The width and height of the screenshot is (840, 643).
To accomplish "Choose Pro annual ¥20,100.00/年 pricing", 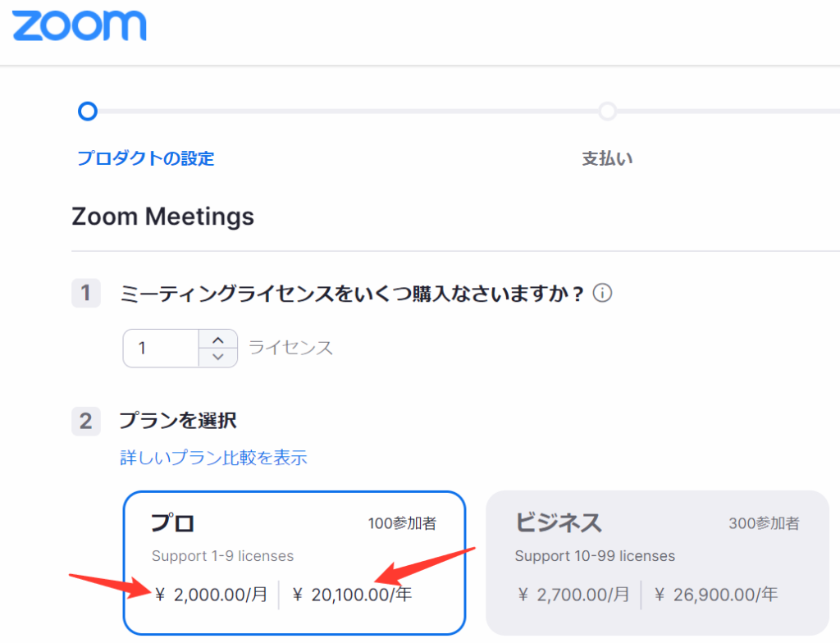I will point(352,595).
